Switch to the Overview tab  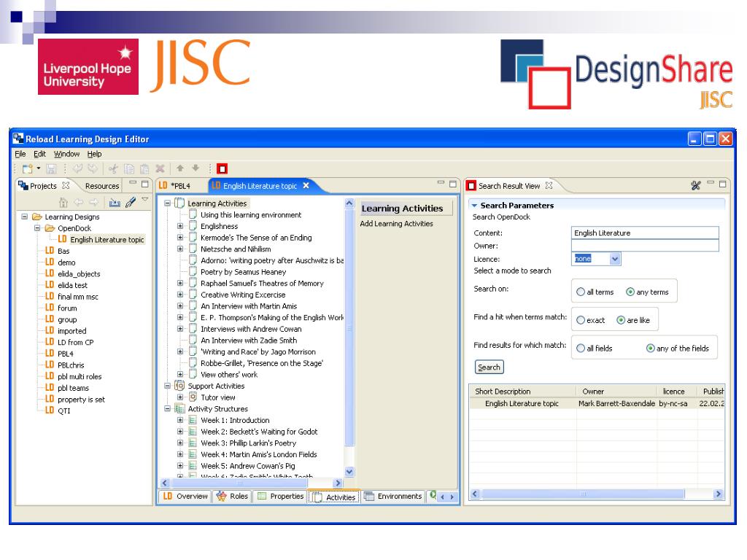click(x=185, y=496)
